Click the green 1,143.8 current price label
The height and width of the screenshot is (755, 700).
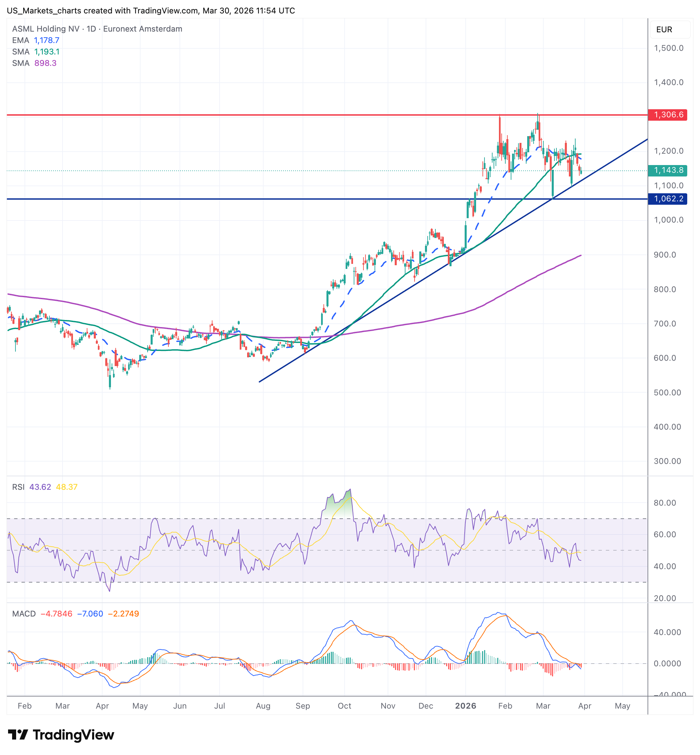click(x=667, y=170)
